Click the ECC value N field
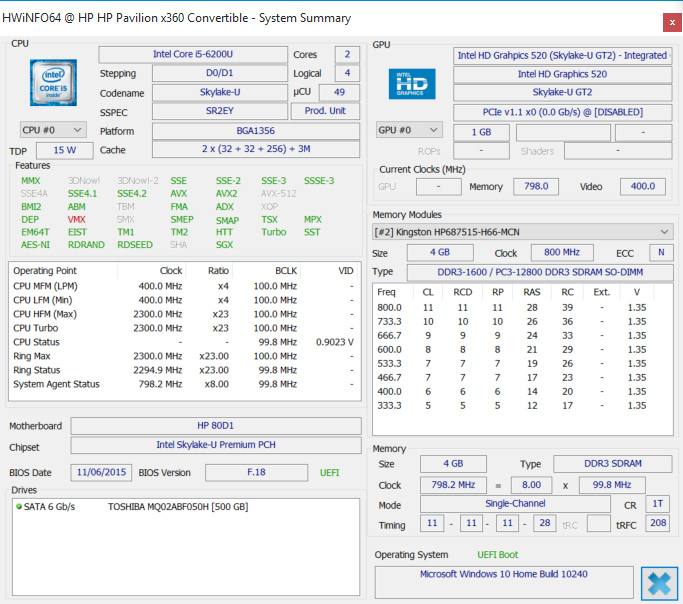This screenshot has height=604, width=683. tap(661, 253)
